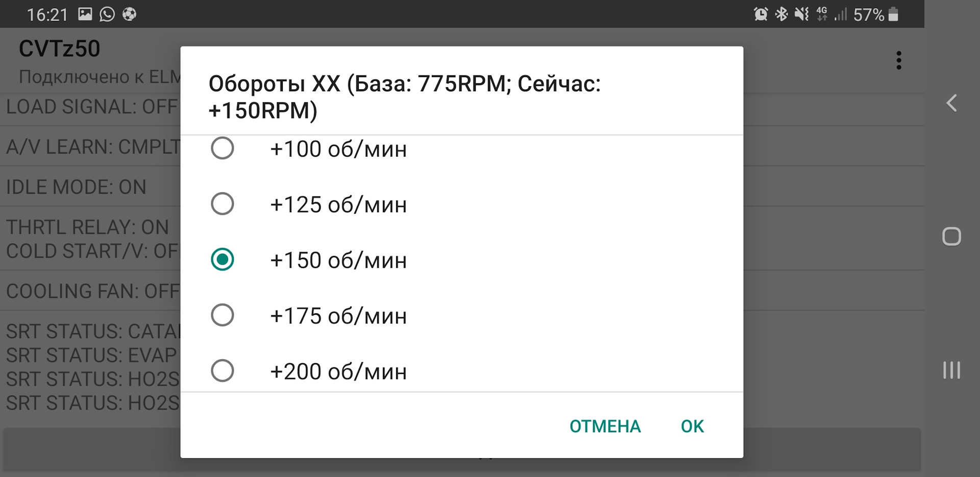Confirm with the OK button
Image resolution: width=980 pixels, height=477 pixels.
click(x=692, y=426)
